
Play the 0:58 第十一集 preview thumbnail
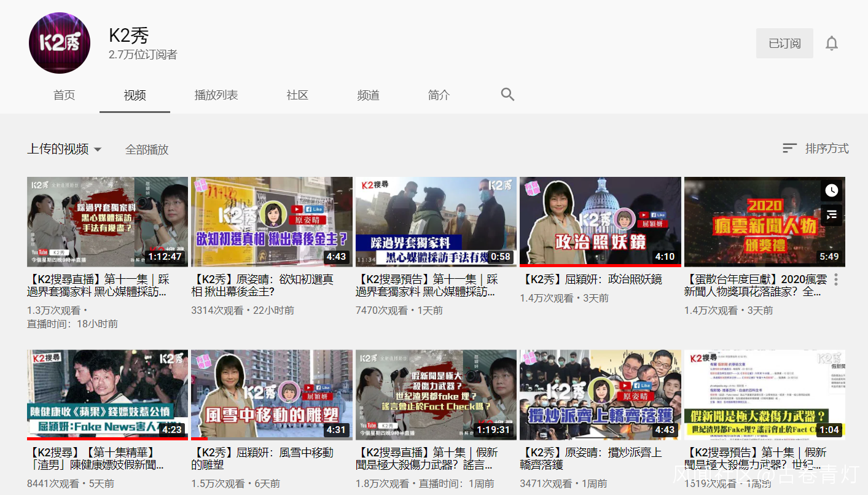[x=436, y=222]
